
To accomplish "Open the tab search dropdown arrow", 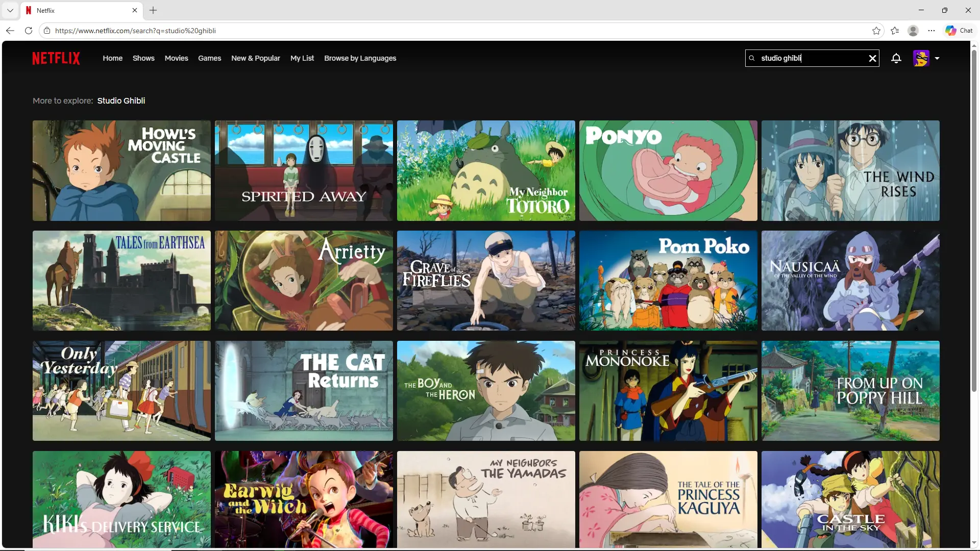I will click(10, 10).
